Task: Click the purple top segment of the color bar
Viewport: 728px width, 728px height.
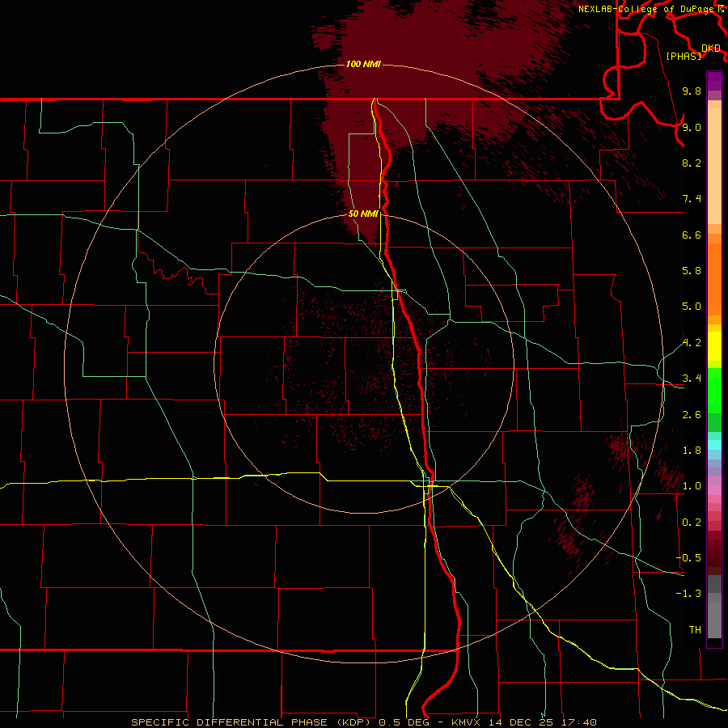Action: [714, 81]
